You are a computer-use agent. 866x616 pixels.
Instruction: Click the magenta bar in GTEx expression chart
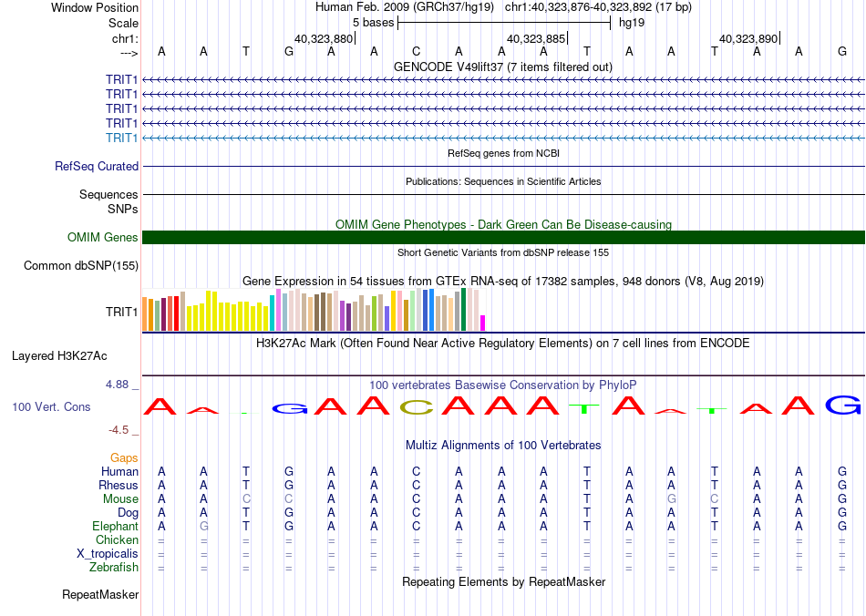click(x=483, y=323)
